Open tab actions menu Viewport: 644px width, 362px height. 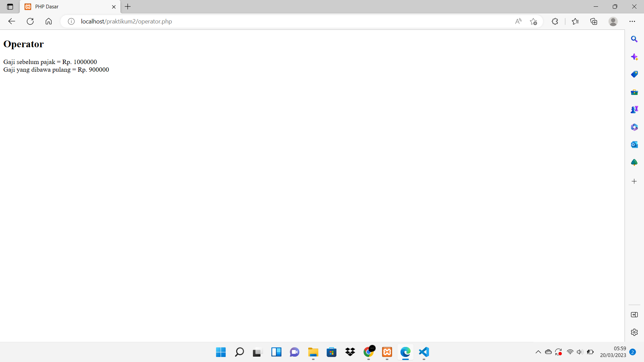tap(10, 7)
